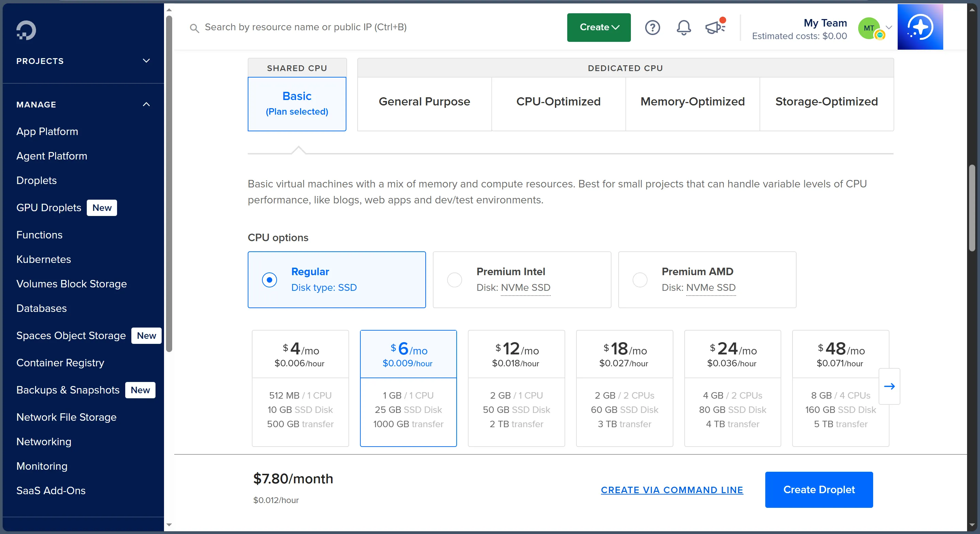Open Backups & Snapshots in the sidebar
Screen dimensions: 980x534
[68, 390]
